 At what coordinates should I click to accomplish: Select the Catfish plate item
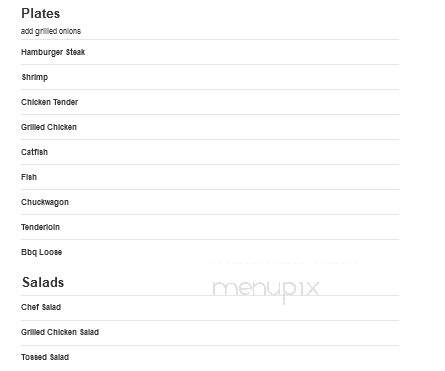(34, 152)
